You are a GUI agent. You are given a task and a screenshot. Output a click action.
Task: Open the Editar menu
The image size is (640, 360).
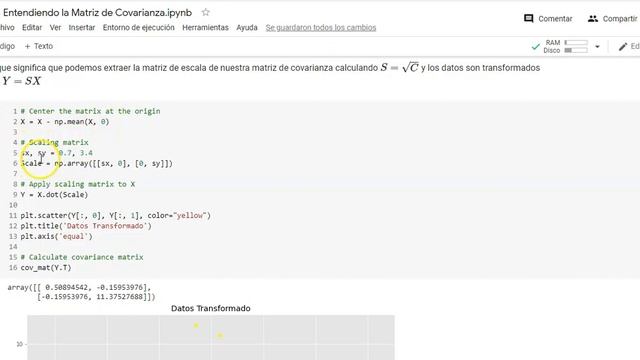32,28
